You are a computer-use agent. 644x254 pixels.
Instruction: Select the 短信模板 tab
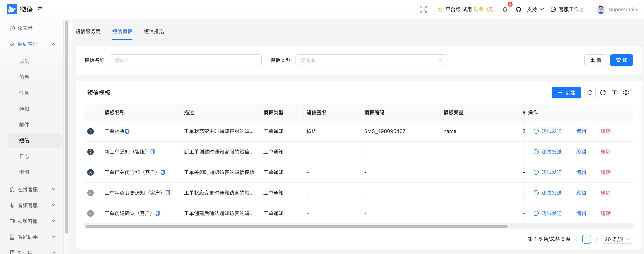pos(122,31)
